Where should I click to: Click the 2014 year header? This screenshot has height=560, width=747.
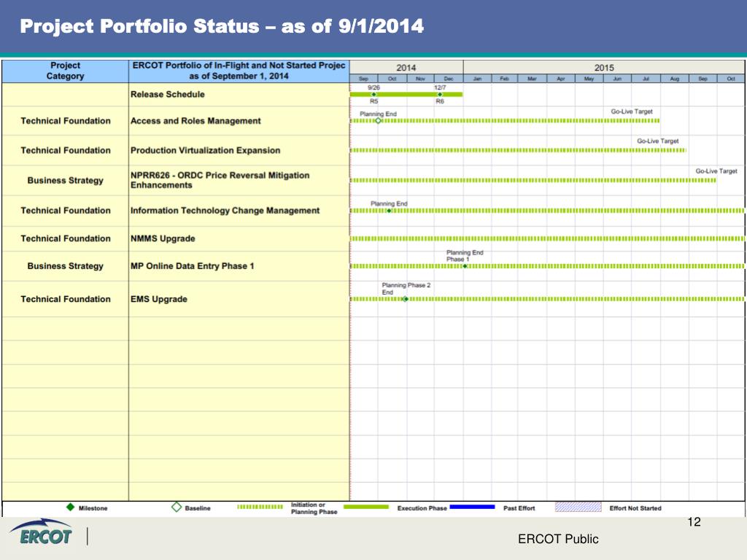pos(406,68)
